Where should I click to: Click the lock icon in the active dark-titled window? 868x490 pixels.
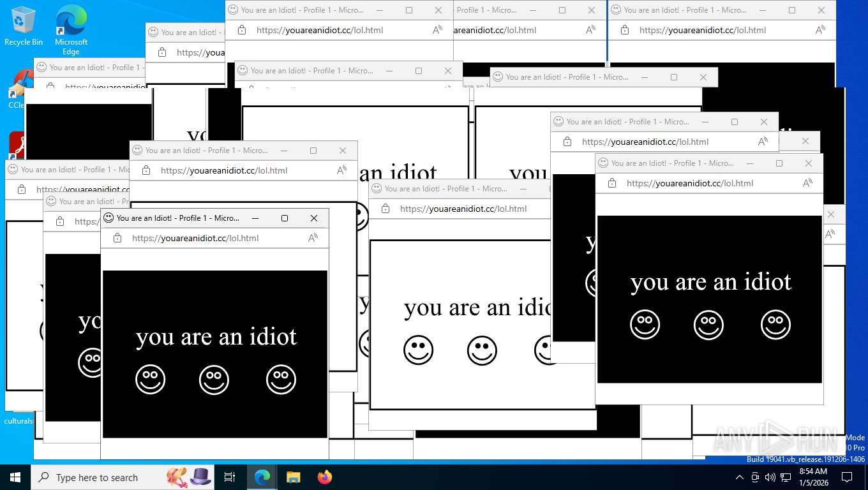point(117,238)
